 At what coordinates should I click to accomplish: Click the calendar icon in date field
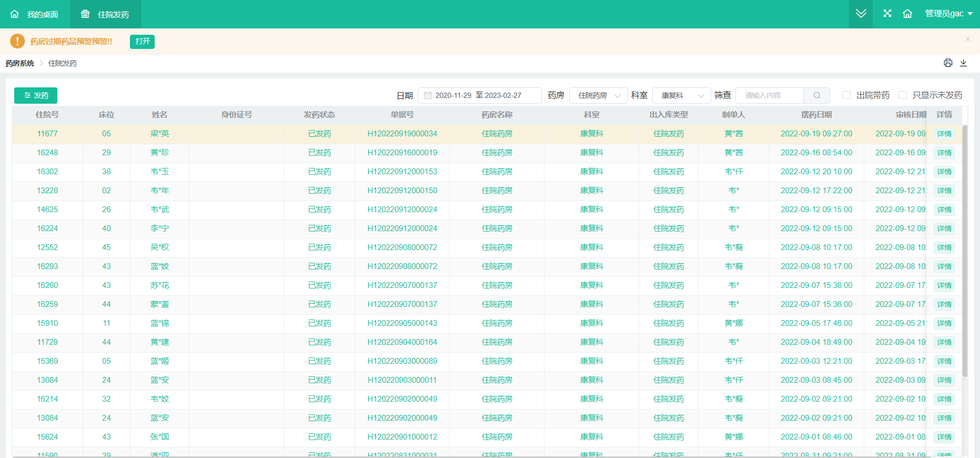pos(428,95)
